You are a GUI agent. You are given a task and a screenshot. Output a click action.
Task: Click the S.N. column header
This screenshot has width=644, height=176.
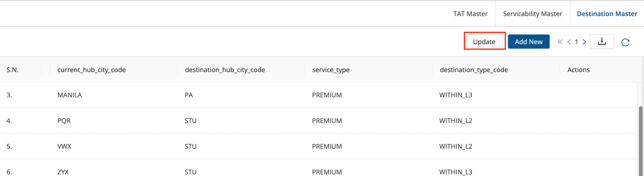pos(12,70)
